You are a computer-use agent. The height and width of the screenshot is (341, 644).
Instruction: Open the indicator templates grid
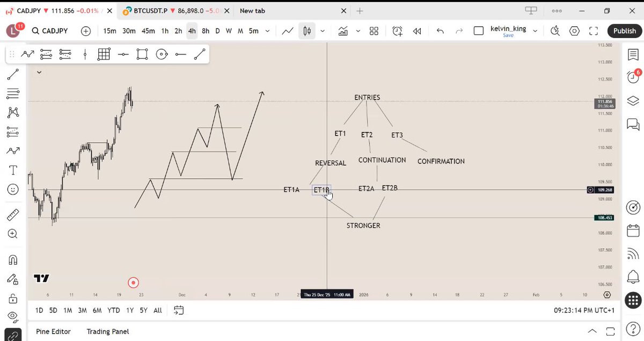[x=374, y=31]
